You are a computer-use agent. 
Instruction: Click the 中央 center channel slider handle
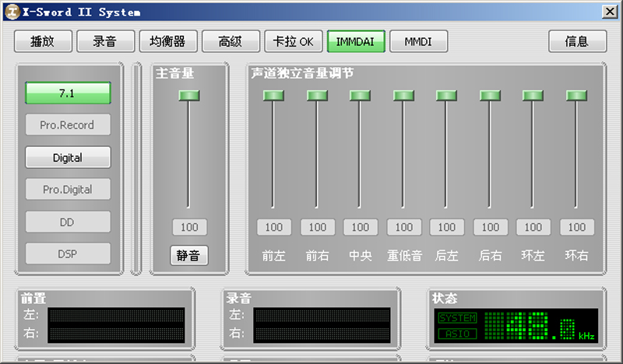point(360,95)
